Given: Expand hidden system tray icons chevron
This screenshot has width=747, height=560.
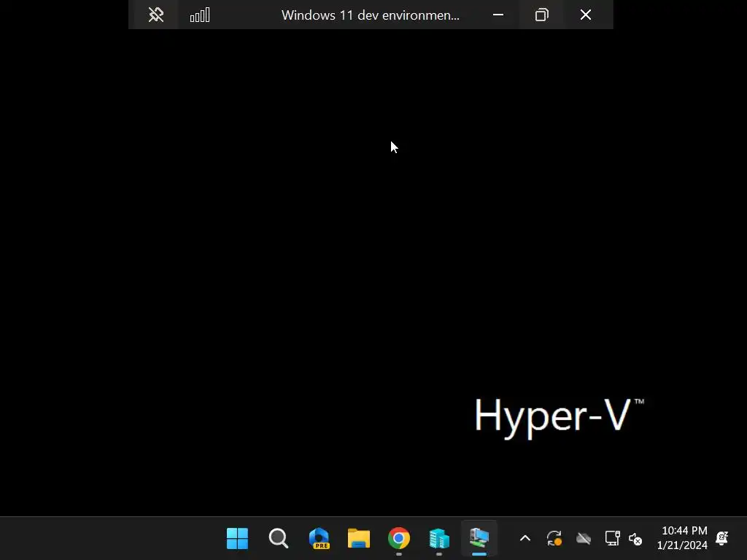Looking at the screenshot, I should coord(525,539).
